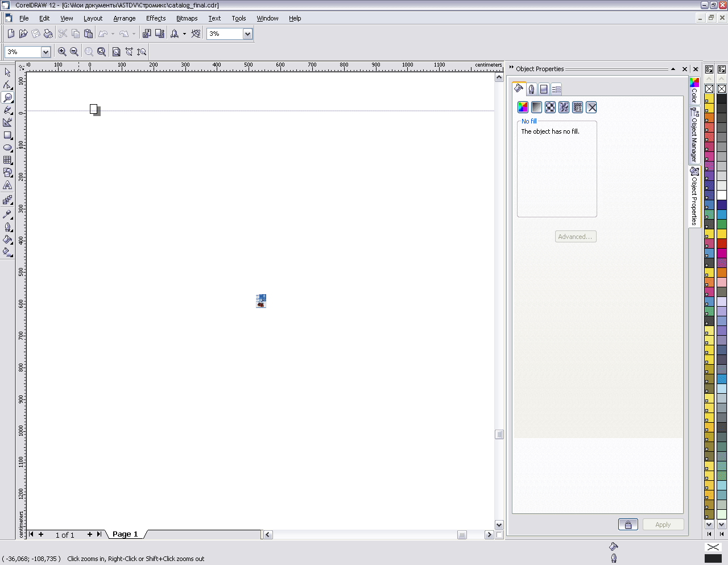Choose the Graph Paper tool
Viewport: 728px width, 565px height.
pos(7,160)
